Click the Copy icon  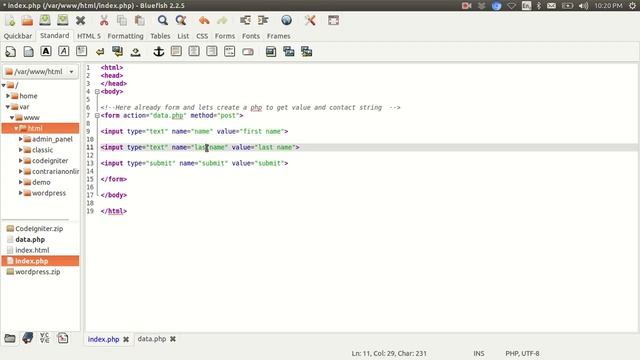click(122, 20)
